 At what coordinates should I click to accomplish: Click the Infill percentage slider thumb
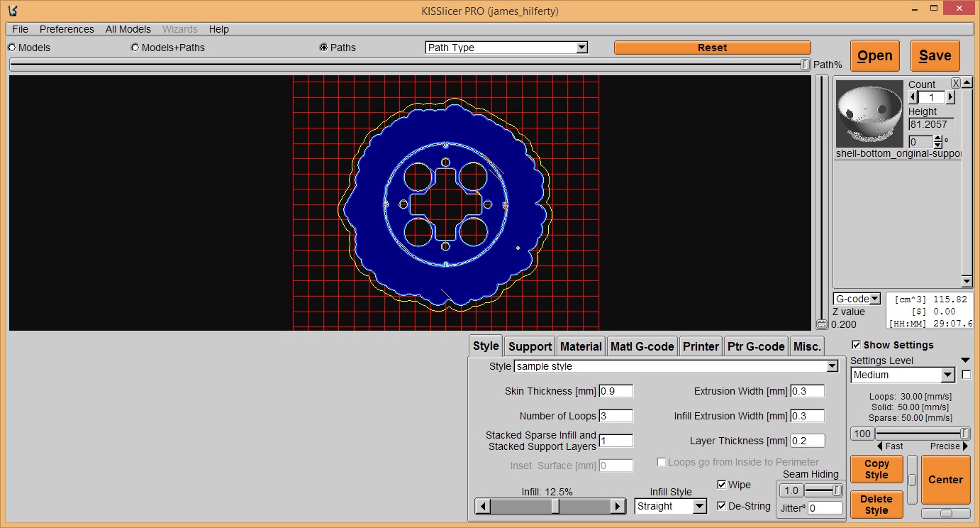tap(555, 506)
